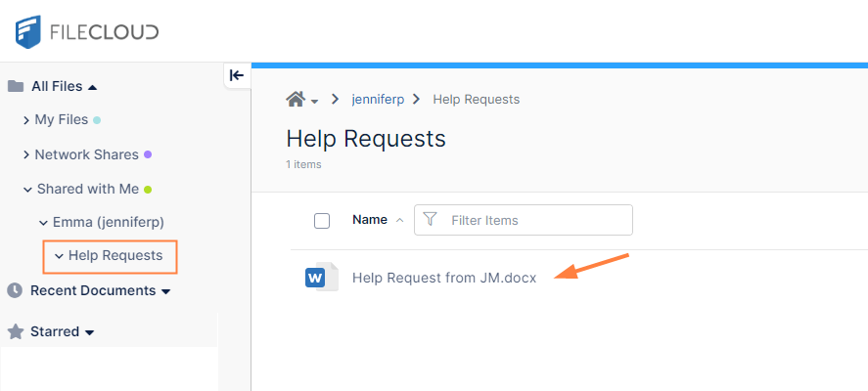Click the jenniferp breadcrumb link
The image size is (868, 391).
pos(376,100)
